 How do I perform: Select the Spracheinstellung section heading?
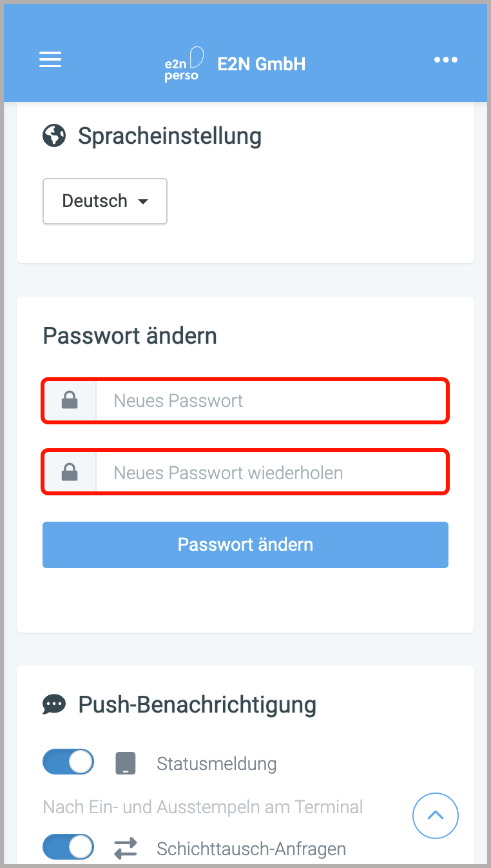pos(169,135)
